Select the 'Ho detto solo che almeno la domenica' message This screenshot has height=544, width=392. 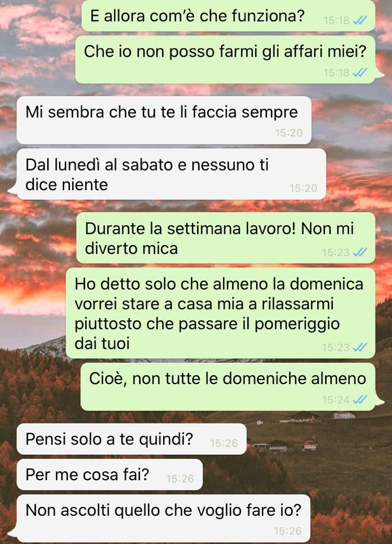click(220, 313)
